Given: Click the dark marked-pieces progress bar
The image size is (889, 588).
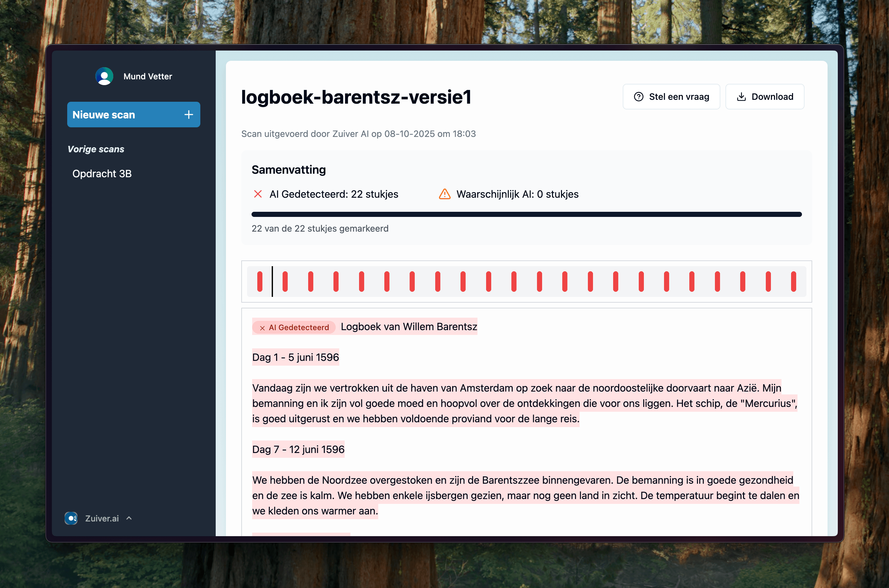Looking at the screenshot, I should pos(526,214).
